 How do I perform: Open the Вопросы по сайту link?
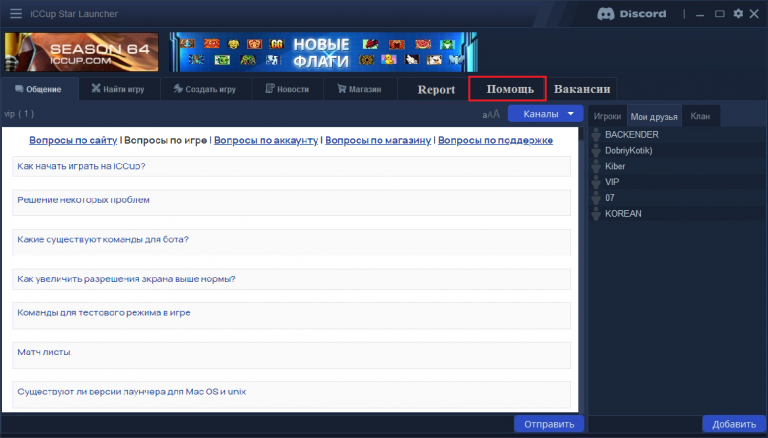73,141
